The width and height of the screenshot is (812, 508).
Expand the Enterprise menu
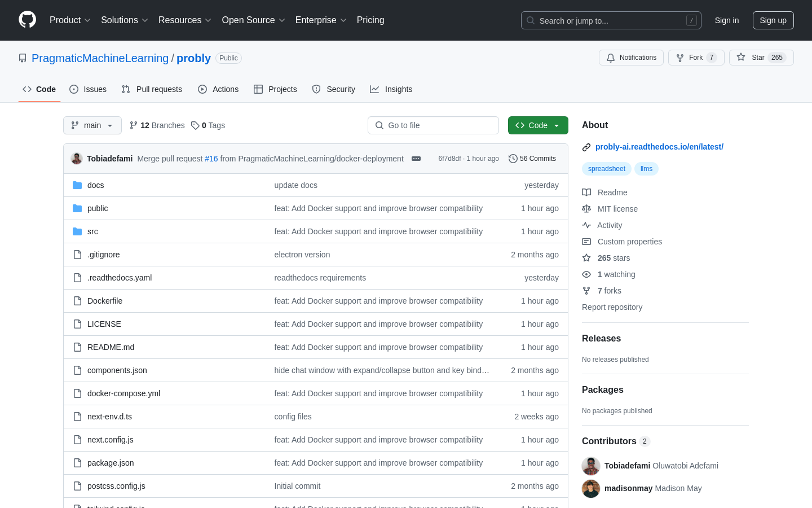click(321, 20)
